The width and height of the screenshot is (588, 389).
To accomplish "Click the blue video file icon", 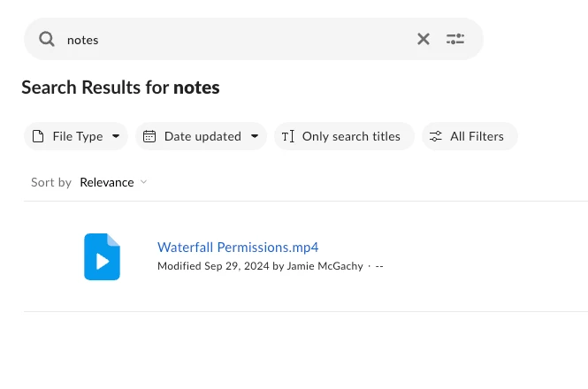I will tap(102, 256).
